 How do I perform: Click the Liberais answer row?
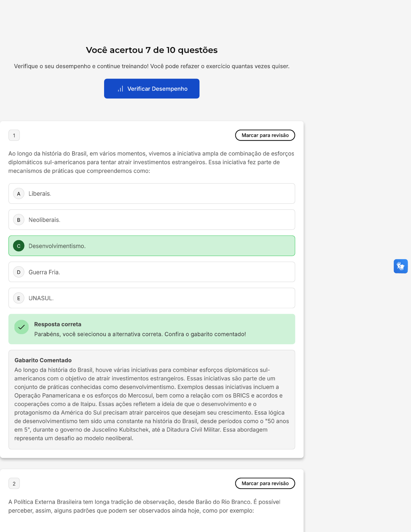pyautogui.click(x=152, y=194)
